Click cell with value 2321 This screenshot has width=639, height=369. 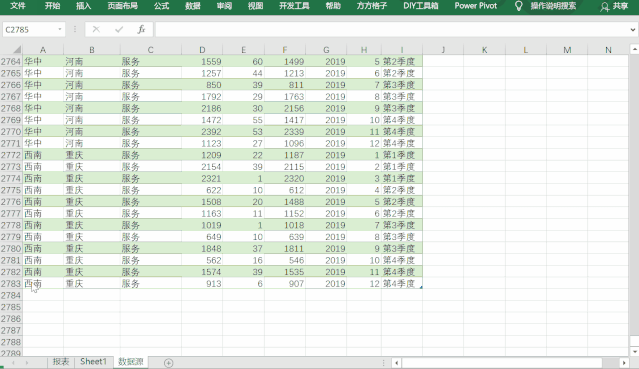pos(202,178)
